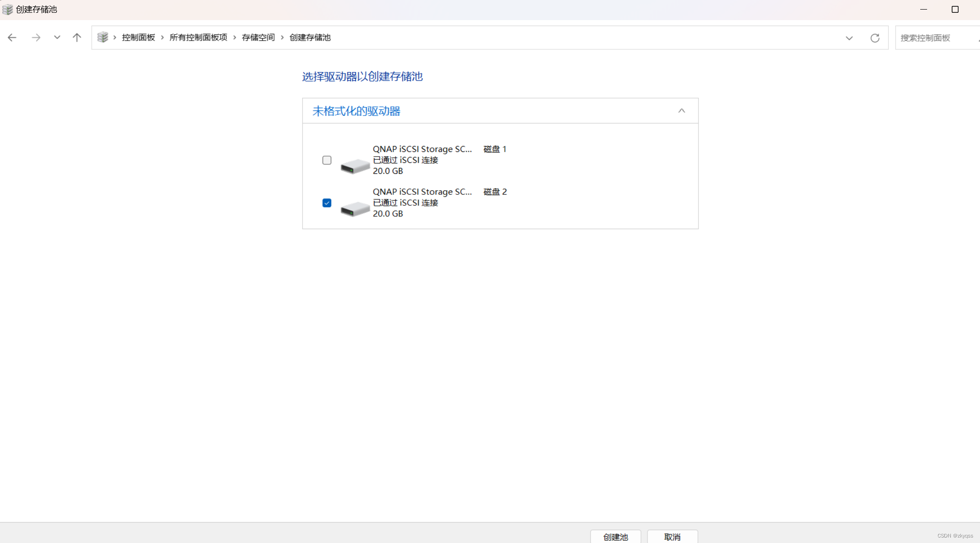Click the 取消 button
This screenshot has height=543, width=980.
click(672, 537)
